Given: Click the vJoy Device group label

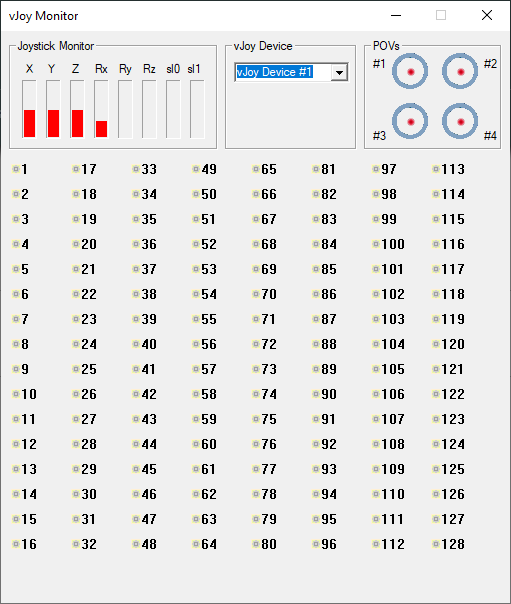Looking at the screenshot, I should 263,46.
